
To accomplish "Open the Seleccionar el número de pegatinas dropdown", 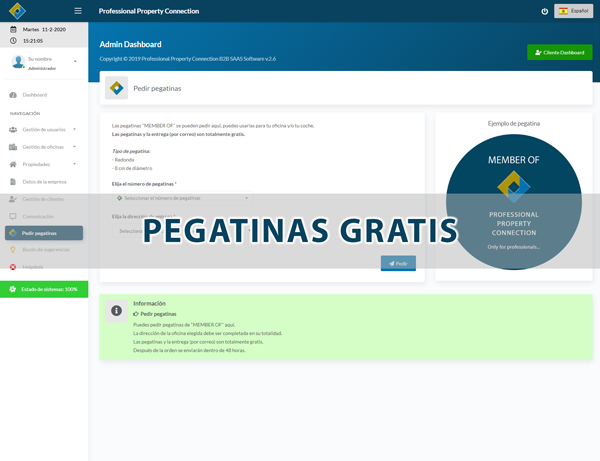I will (x=182, y=198).
